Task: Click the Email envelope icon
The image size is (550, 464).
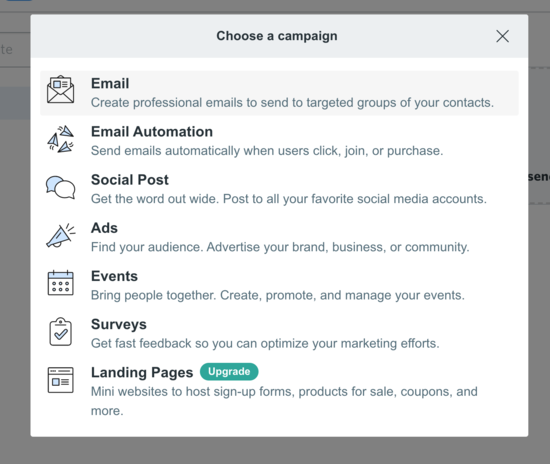Action: click(x=61, y=89)
